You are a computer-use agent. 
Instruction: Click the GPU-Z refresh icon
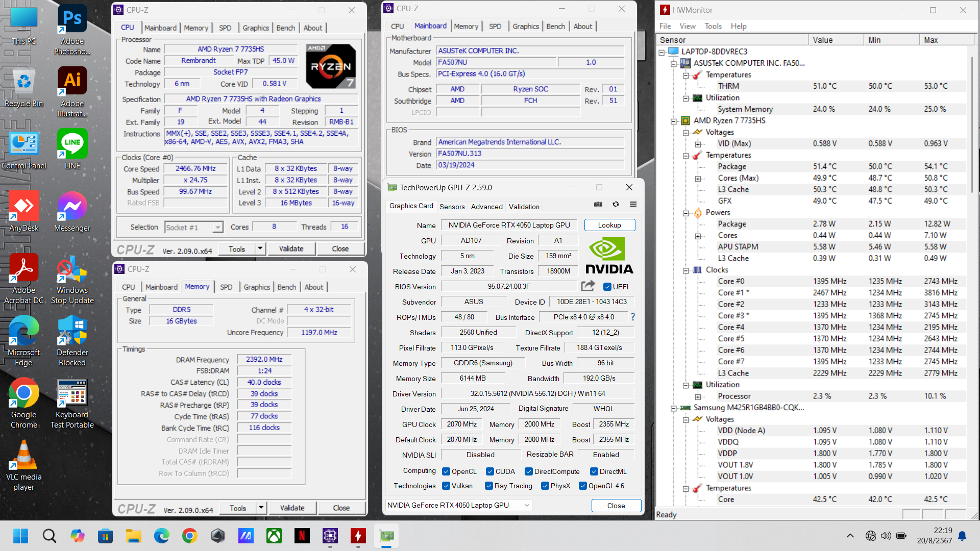(x=616, y=204)
